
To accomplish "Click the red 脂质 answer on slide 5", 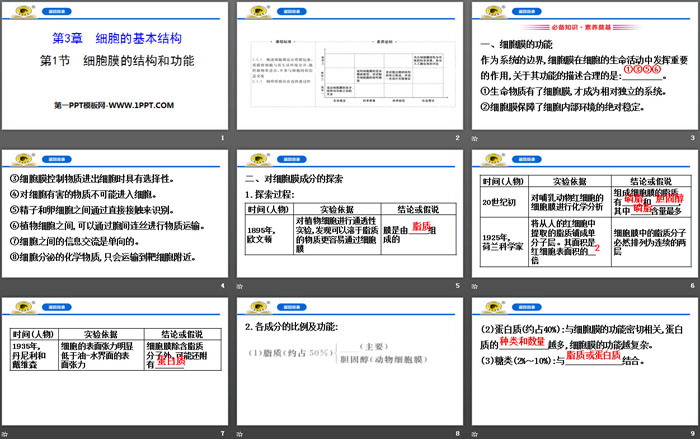I will pos(422,228).
